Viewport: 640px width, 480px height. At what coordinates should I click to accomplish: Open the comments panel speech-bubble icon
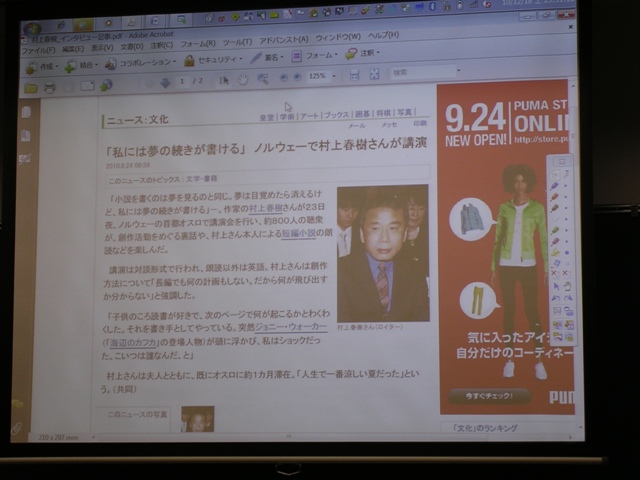18,404
